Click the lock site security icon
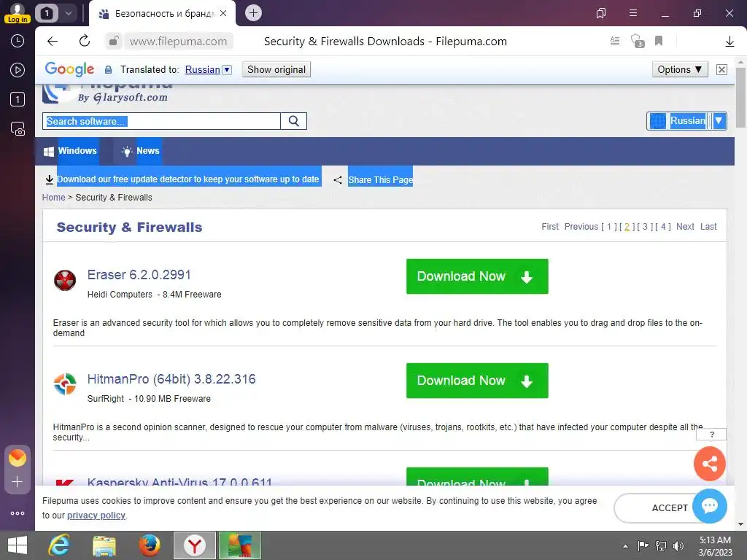Screen dimensions: 747x560 [113, 41]
